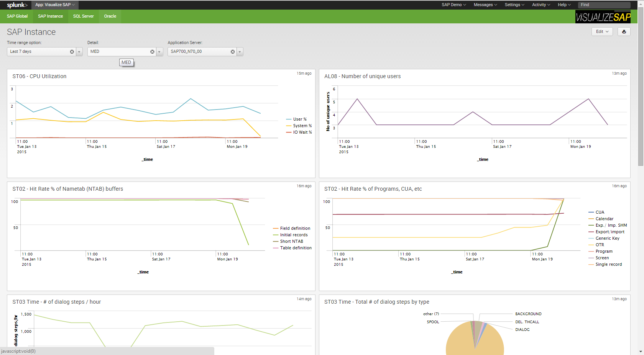The image size is (644, 355).
Task: Open the Time range dropdown arrow
Action: pyautogui.click(x=79, y=52)
